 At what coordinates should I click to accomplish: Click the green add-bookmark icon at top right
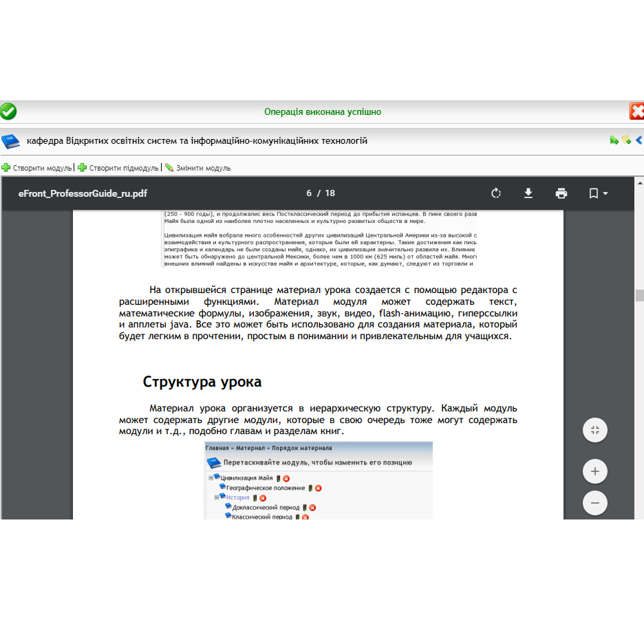click(614, 140)
